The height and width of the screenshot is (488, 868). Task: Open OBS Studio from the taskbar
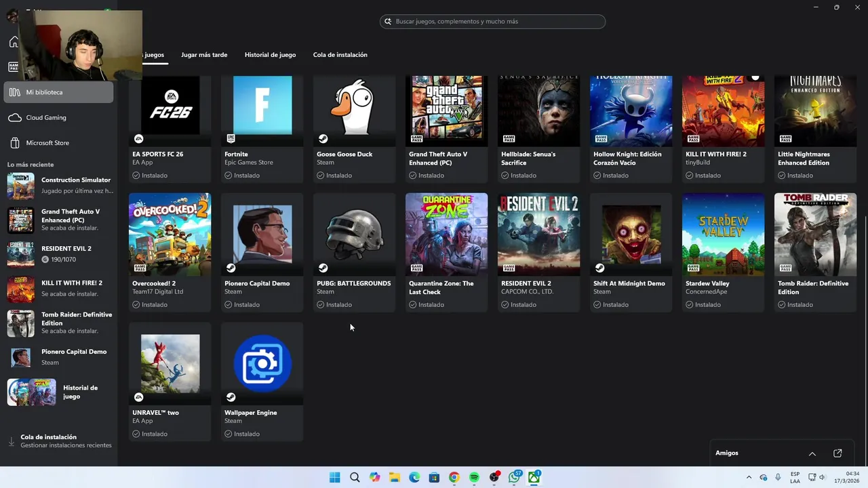[x=494, y=477]
